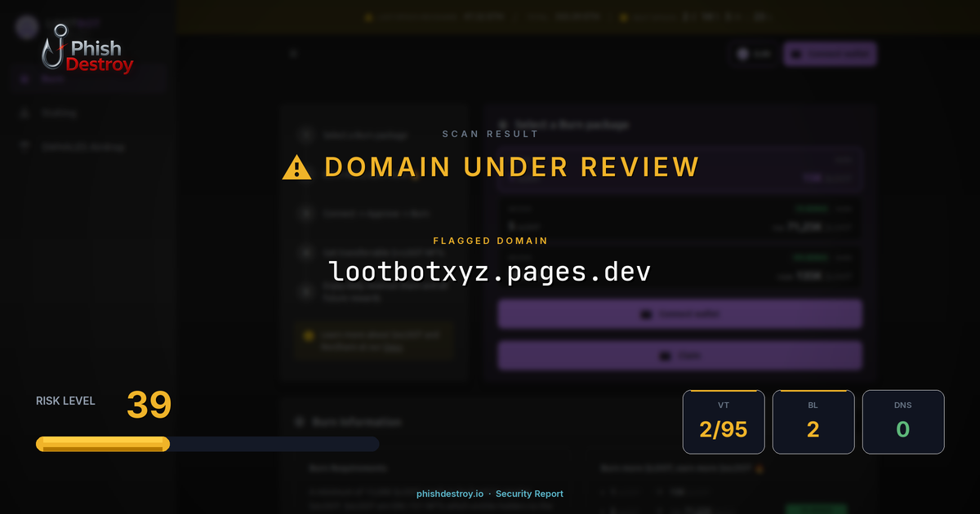Image resolution: width=980 pixels, height=514 pixels.
Task: Switch to the Burn section in the sidebar
Action: click(x=51, y=78)
